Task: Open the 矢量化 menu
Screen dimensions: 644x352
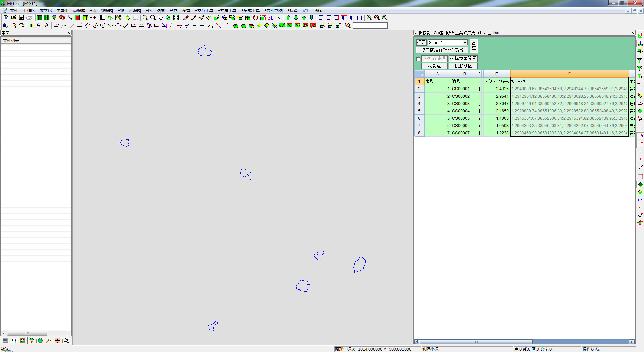Action: (x=62, y=11)
